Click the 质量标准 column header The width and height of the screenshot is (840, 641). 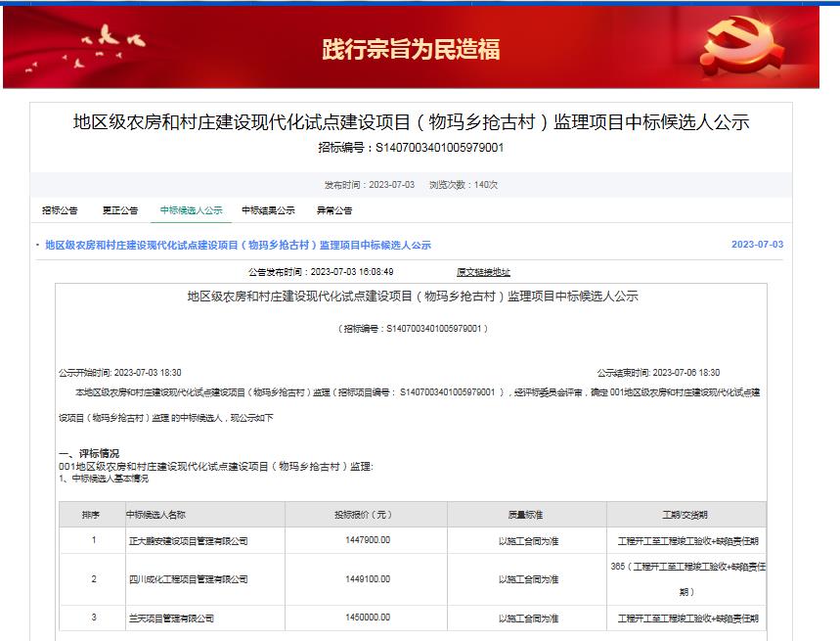tap(526, 514)
